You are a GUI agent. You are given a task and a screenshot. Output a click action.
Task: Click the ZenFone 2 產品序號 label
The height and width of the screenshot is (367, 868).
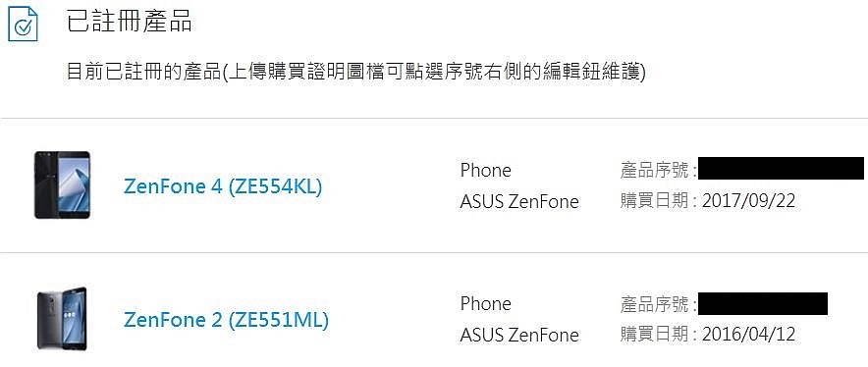coord(654,304)
